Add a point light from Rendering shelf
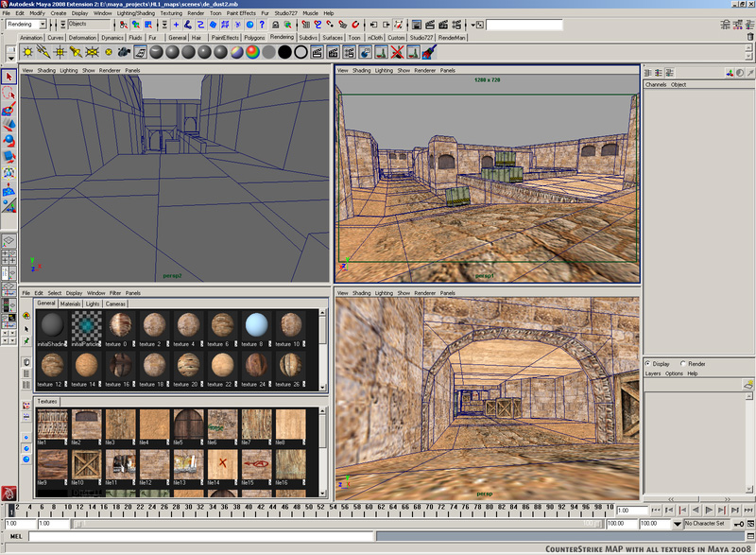Viewport: 756px width, 555px height. coord(60,52)
